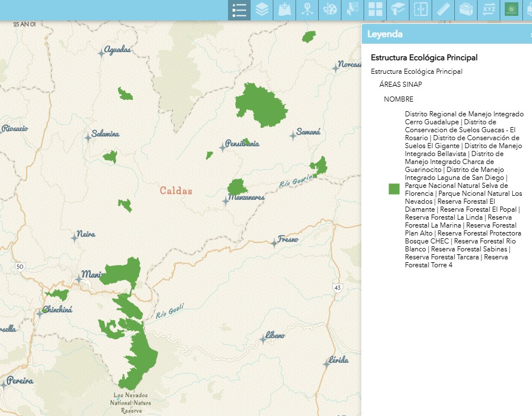Open the four-square basemap gallery
532x416 pixels.
375,10
